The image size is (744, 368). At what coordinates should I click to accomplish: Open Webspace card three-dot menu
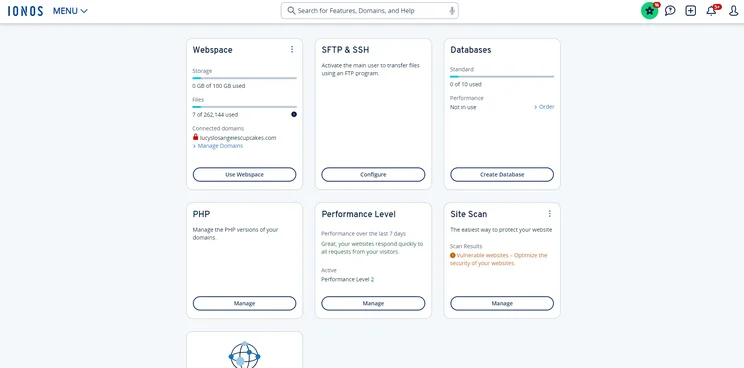[292, 49]
